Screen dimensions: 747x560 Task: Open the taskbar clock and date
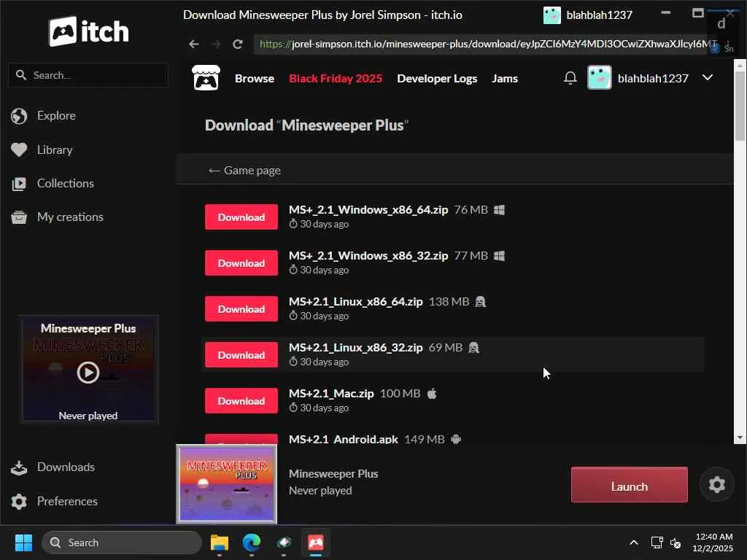pyautogui.click(x=713, y=542)
